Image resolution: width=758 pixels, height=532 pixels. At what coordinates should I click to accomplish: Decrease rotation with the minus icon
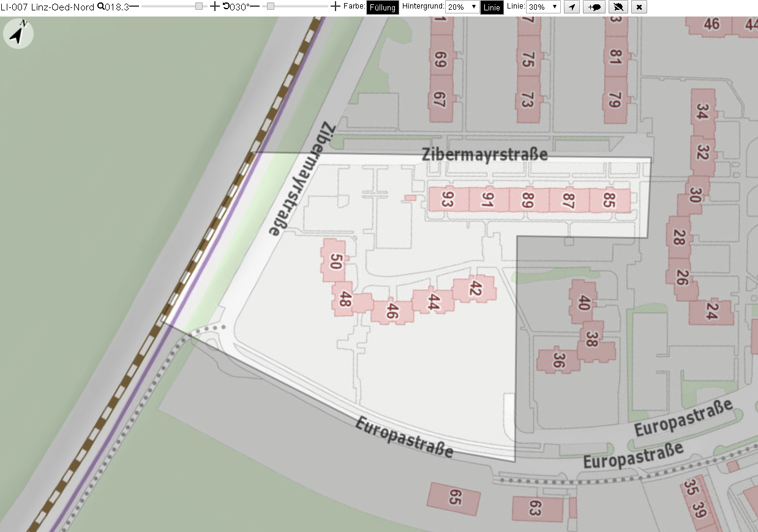click(255, 7)
